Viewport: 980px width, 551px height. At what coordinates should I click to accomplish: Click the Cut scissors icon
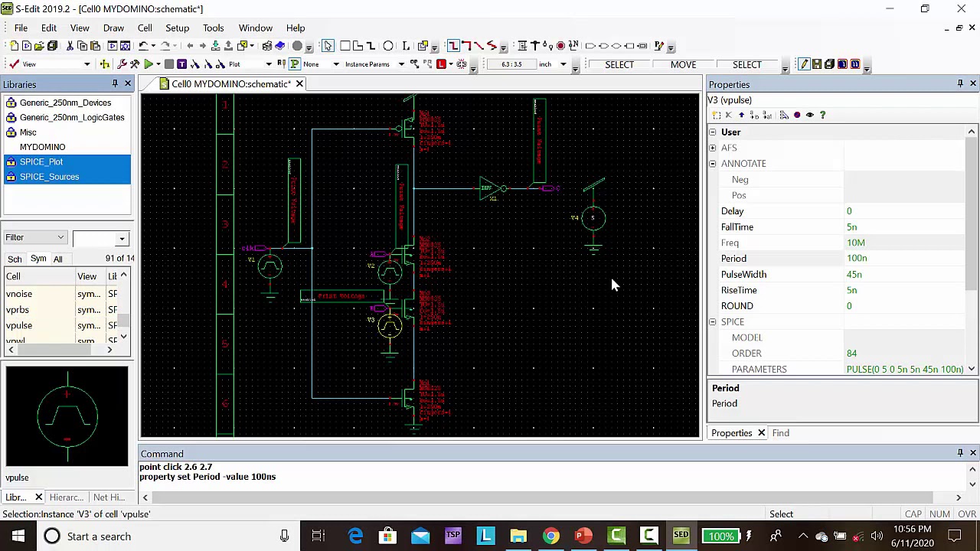70,45
